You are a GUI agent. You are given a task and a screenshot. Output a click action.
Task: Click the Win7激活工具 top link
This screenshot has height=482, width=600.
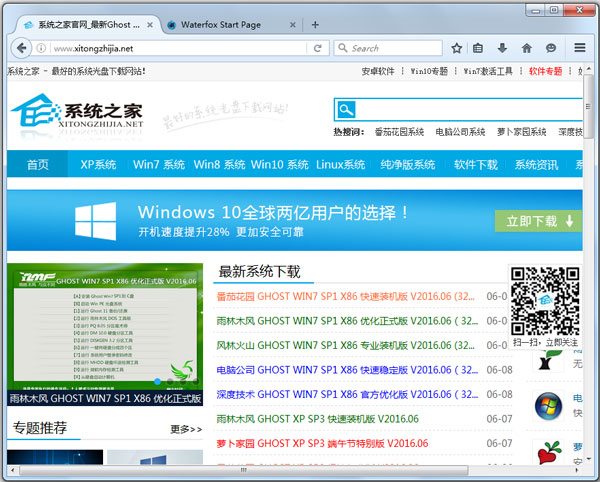click(x=488, y=71)
